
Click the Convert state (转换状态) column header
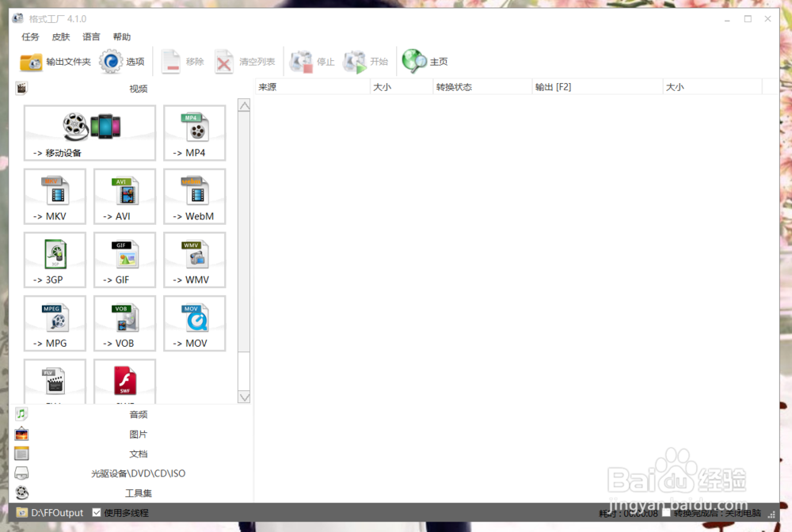483,87
